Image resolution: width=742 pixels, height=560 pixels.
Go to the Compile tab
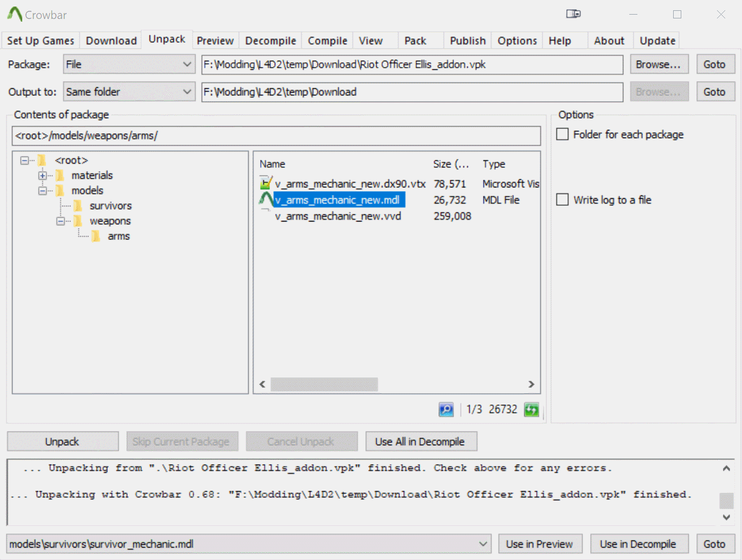coord(327,41)
